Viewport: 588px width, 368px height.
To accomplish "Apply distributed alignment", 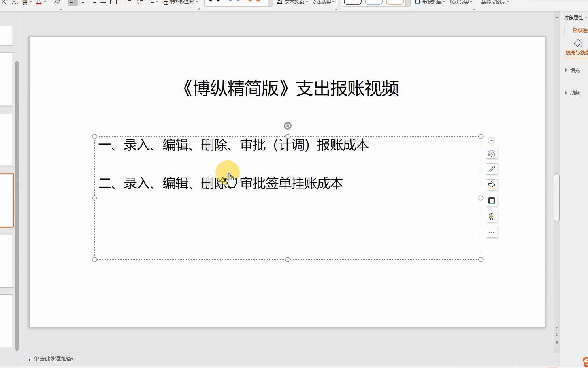I will [113, 2].
